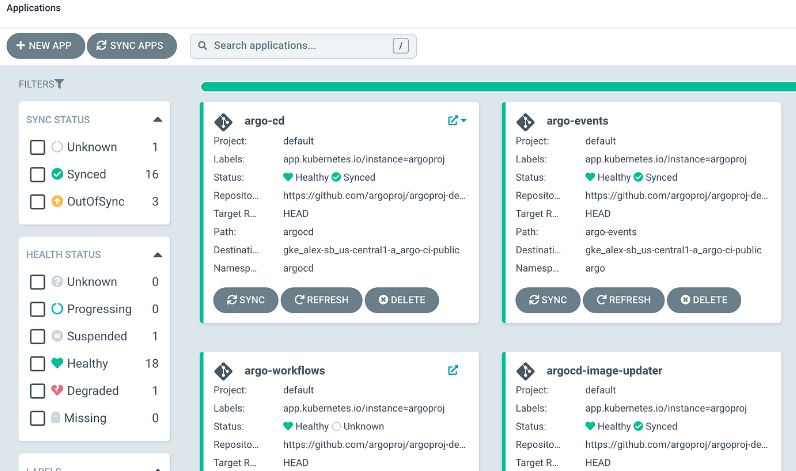Screen dimensions: 796x471
Task: Open the argo-events application title
Action: 577,121
